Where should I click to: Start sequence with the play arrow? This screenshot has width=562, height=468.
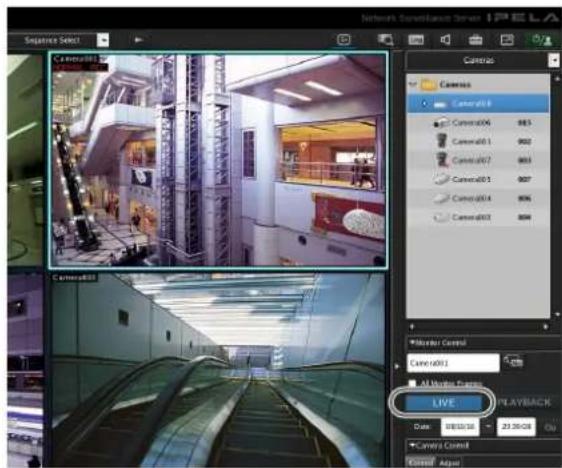click(x=138, y=40)
